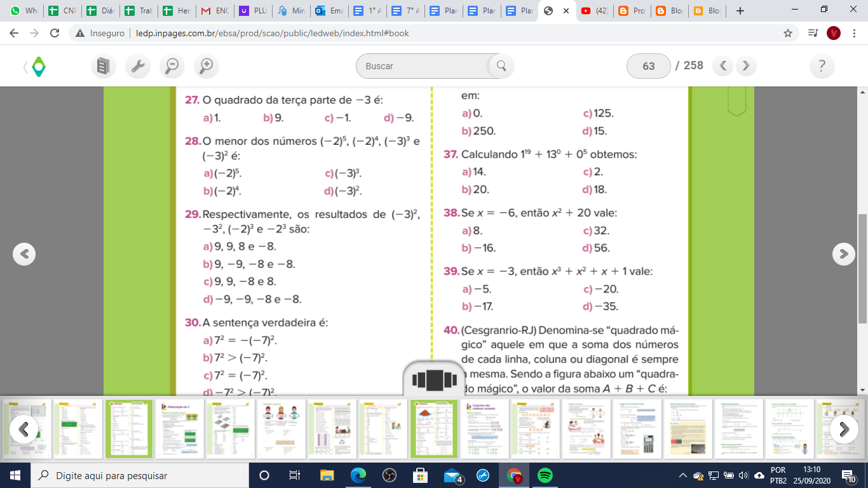The height and width of the screenshot is (488, 868).
Task: Switch to the 7° A document tab
Action: pyautogui.click(x=405, y=11)
